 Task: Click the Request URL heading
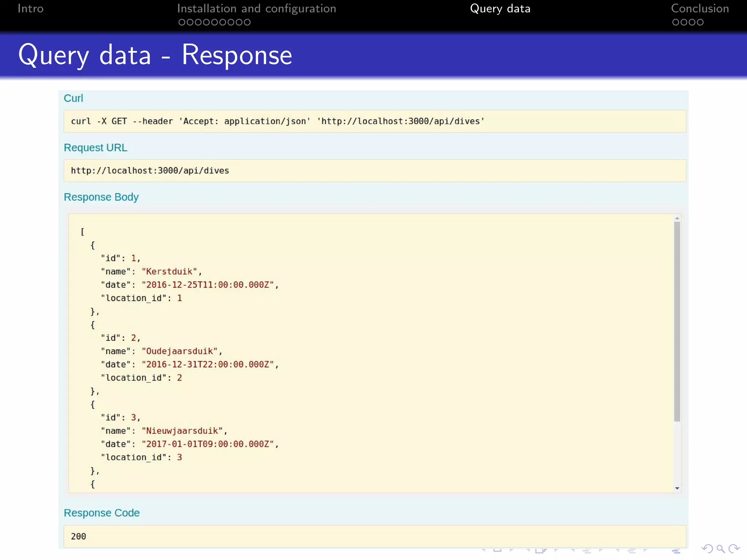point(96,148)
